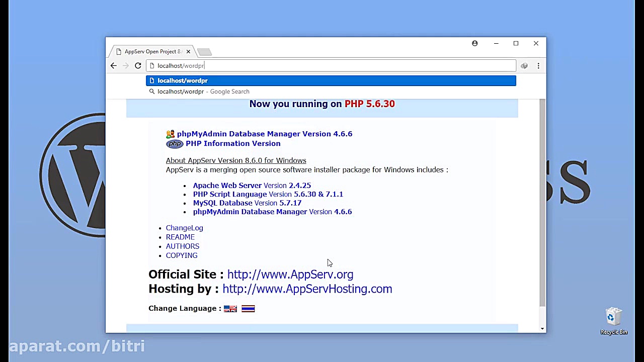Click Apache Web Server in the package list
Image resolution: width=644 pixels, height=362 pixels.
tap(227, 186)
